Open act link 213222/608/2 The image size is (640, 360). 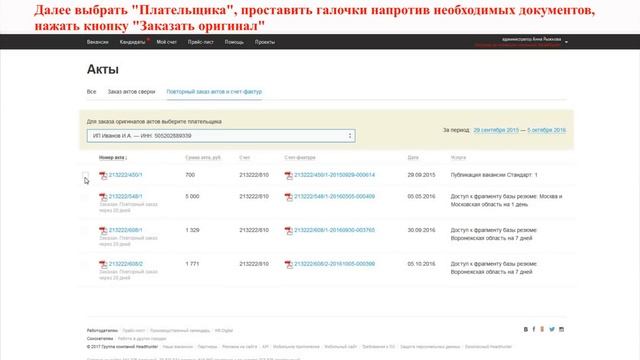[x=126, y=264]
